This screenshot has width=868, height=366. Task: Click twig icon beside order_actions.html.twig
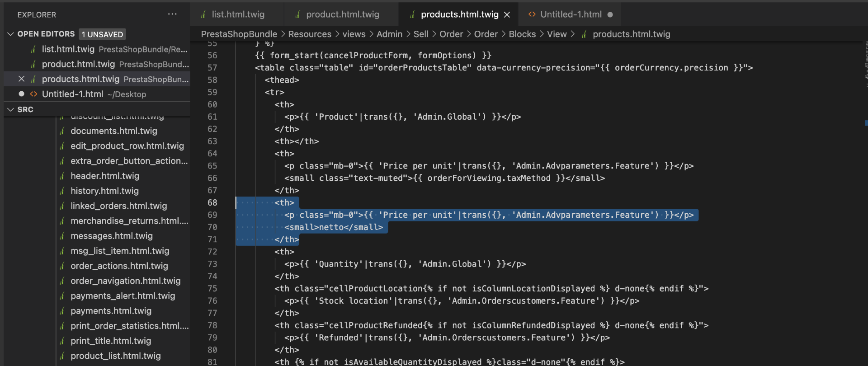click(62, 266)
